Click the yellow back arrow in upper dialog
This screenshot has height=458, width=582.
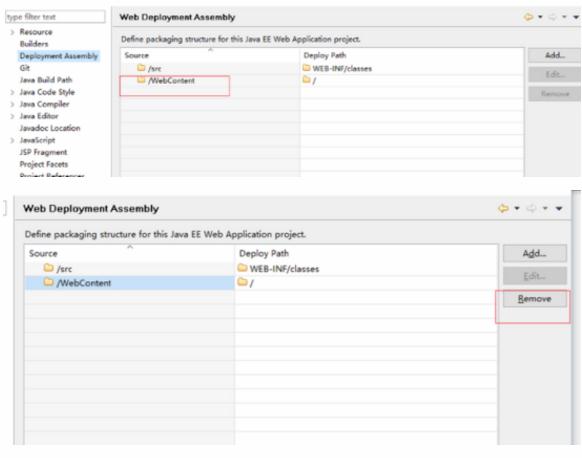tap(528, 17)
